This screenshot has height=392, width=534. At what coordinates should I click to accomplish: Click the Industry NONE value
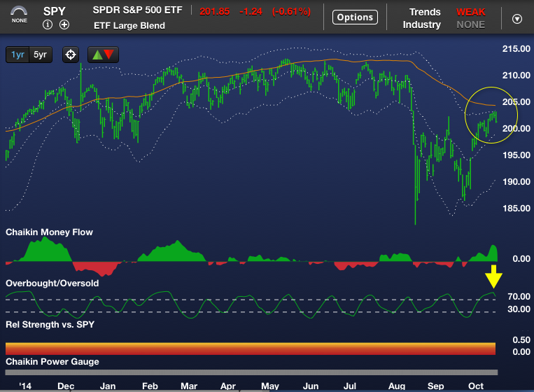pyautogui.click(x=470, y=24)
